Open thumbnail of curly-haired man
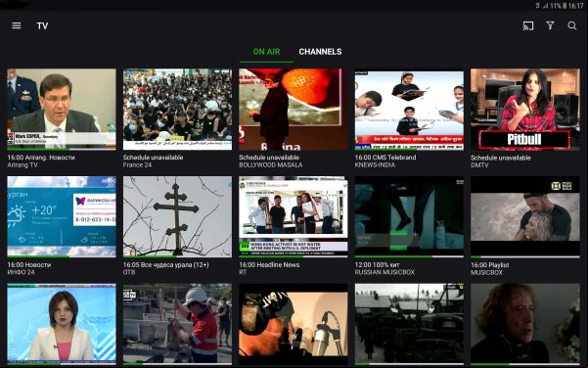 (525, 324)
